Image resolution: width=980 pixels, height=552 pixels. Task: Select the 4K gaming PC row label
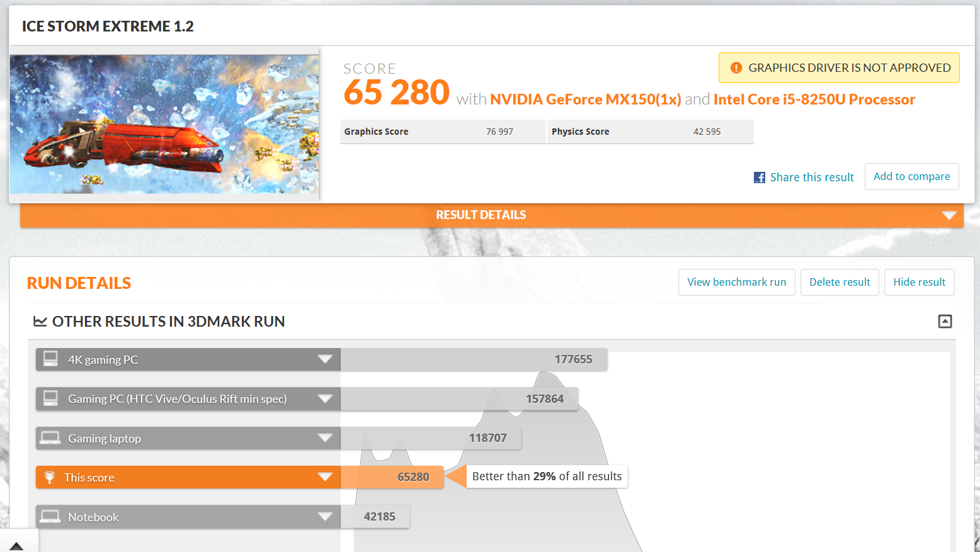(x=103, y=360)
